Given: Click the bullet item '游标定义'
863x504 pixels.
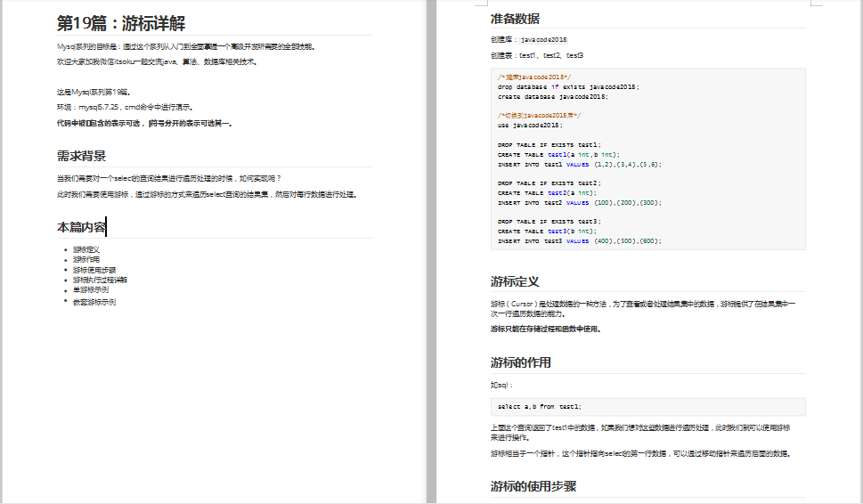Looking at the screenshot, I should pos(86,250).
